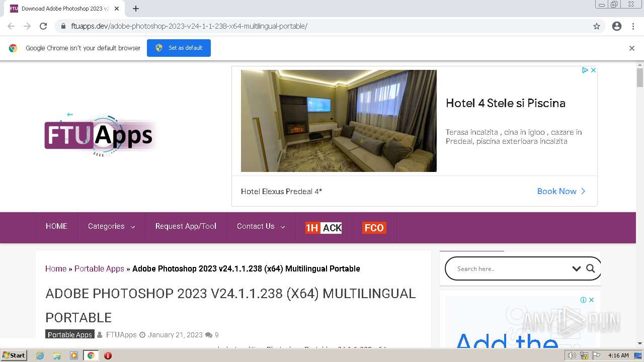644x362 pixels.
Task: Open AdChoices info on sidebar ad
Action: tap(583, 300)
